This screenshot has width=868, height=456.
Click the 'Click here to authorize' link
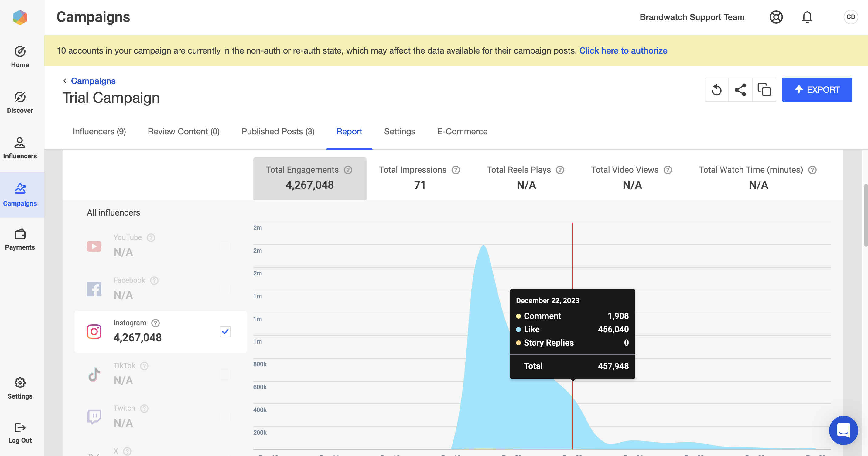point(623,50)
